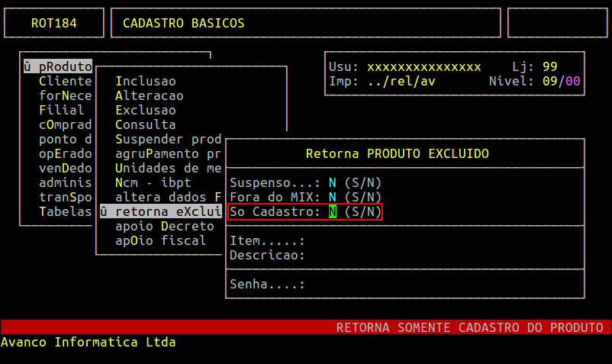Click the Lj store number 99
The image size is (612, 364).
[x=550, y=66]
